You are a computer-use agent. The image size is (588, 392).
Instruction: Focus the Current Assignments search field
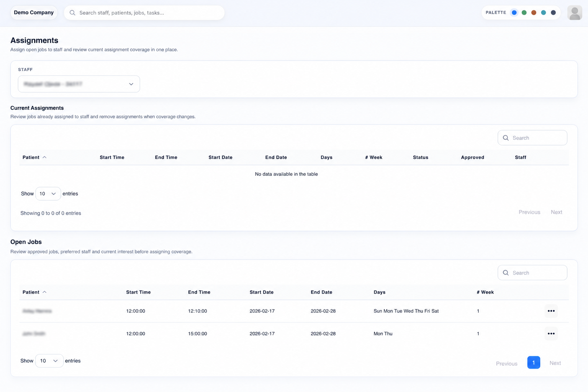click(532, 138)
